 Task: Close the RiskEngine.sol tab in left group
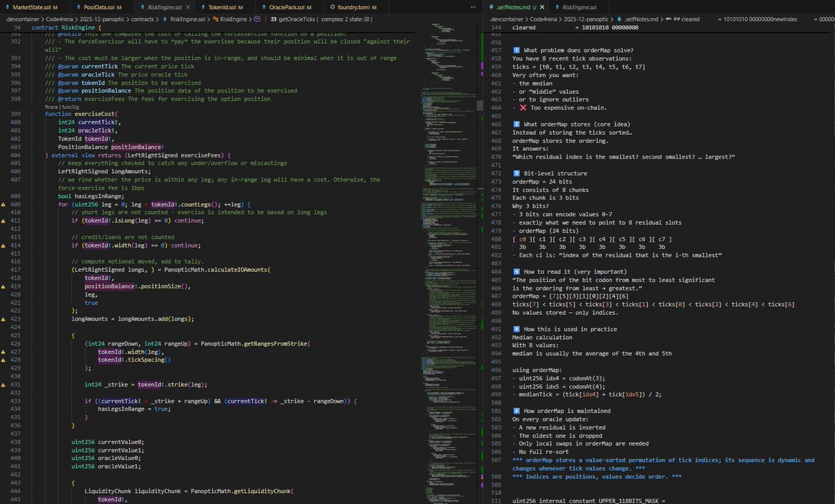(x=187, y=6)
